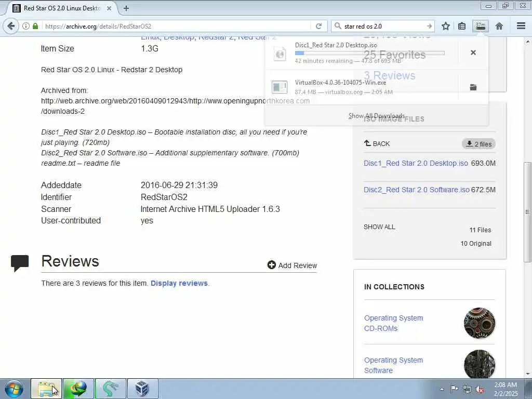Open a new tab with plus button
This screenshot has width=532, height=399.
[126, 8]
